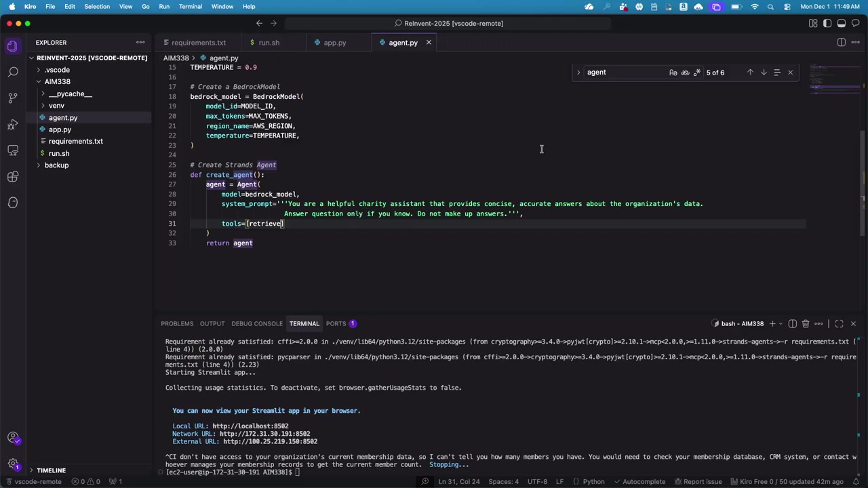The height and width of the screenshot is (488, 868).
Task: Expand the venv folder
Action: pos(56,106)
